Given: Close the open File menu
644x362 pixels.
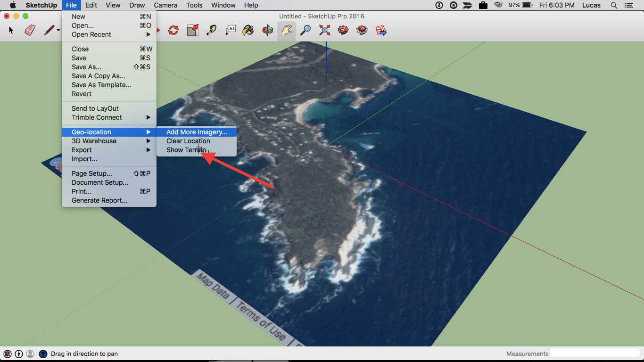Looking at the screenshot, I should (x=71, y=5).
